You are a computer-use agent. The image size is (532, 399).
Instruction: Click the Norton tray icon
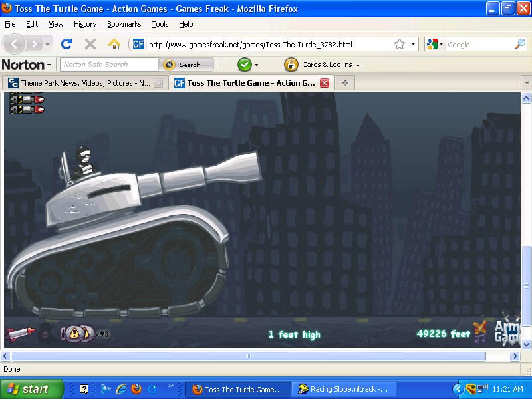[x=471, y=389]
